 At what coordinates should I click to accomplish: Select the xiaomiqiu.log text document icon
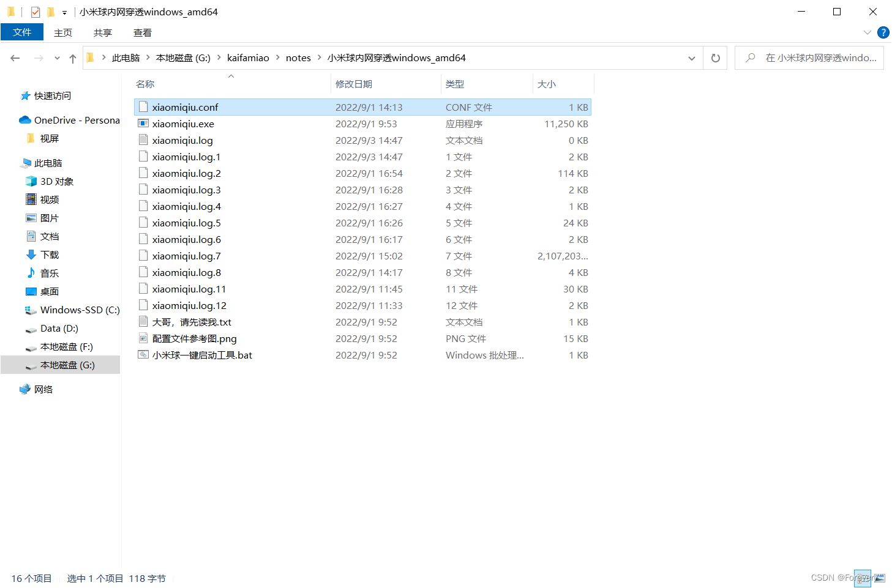pyautogui.click(x=143, y=140)
